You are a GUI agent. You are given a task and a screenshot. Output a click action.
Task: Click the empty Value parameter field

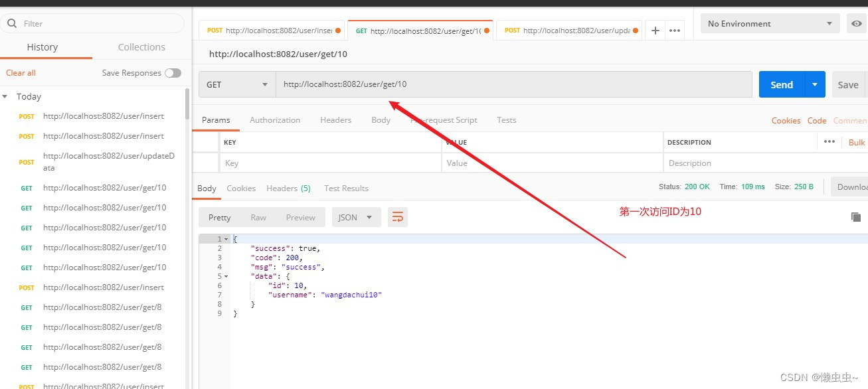click(553, 163)
